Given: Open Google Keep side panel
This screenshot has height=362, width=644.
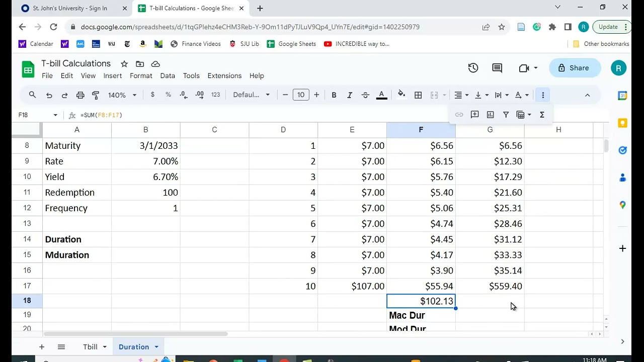Looking at the screenshot, I should [x=622, y=123].
